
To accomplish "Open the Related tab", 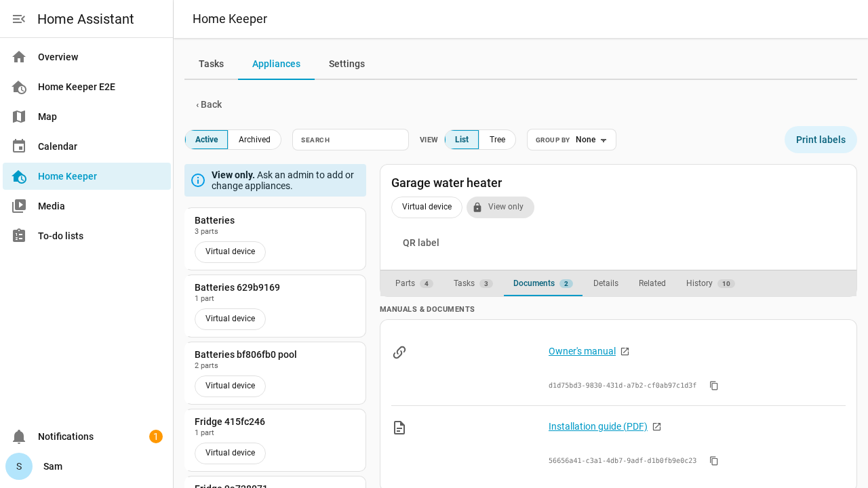I will (x=652, y=283).
